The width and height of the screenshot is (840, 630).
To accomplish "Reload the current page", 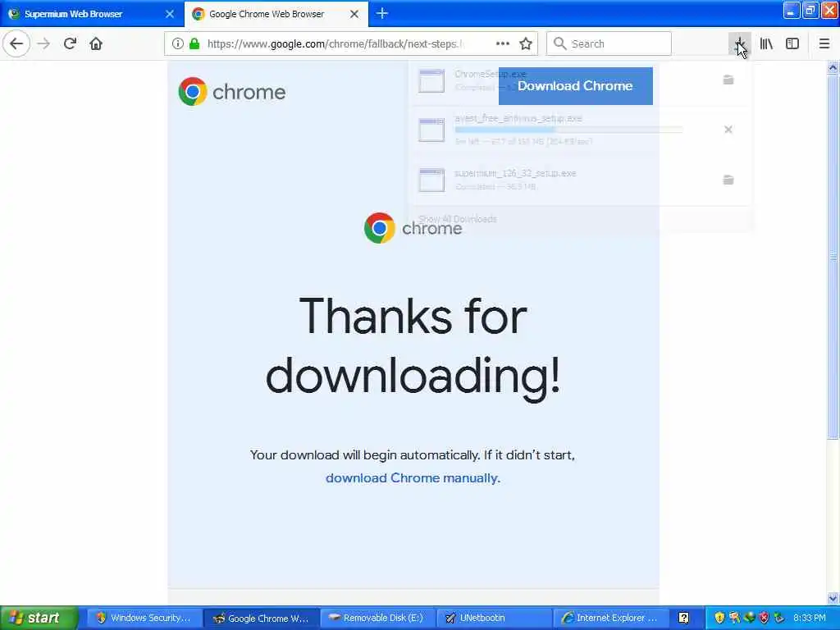I will coord(70,43).
